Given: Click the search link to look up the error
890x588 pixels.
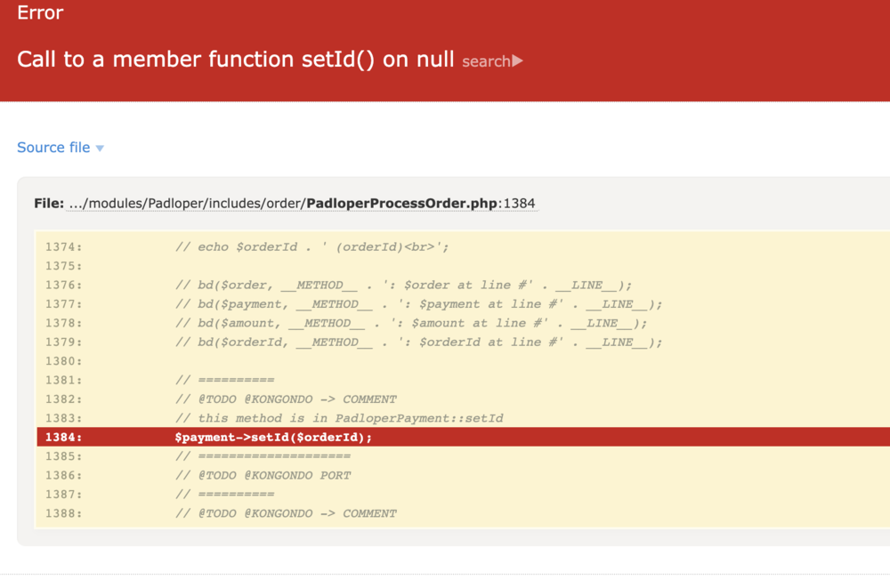Looking at the screenshot, I should (484, 61).
